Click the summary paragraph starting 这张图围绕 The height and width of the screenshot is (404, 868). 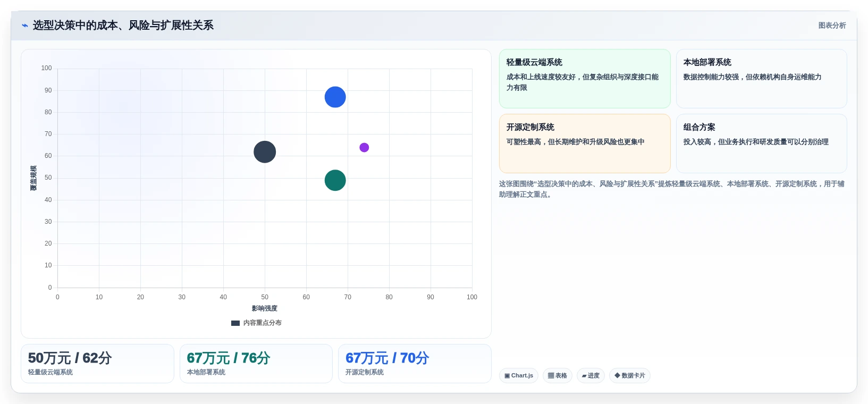click(x=672, y=189)
